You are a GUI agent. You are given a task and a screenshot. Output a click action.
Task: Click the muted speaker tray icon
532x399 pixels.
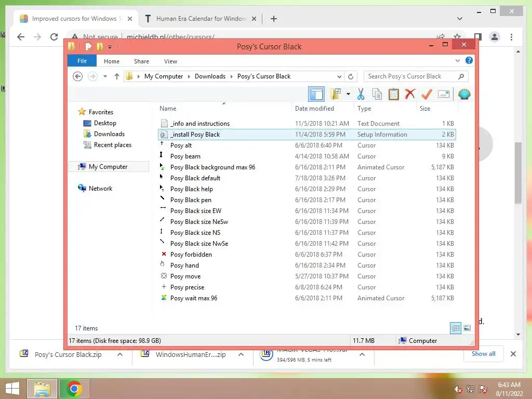pyautogui.click(x=458, y=390)
